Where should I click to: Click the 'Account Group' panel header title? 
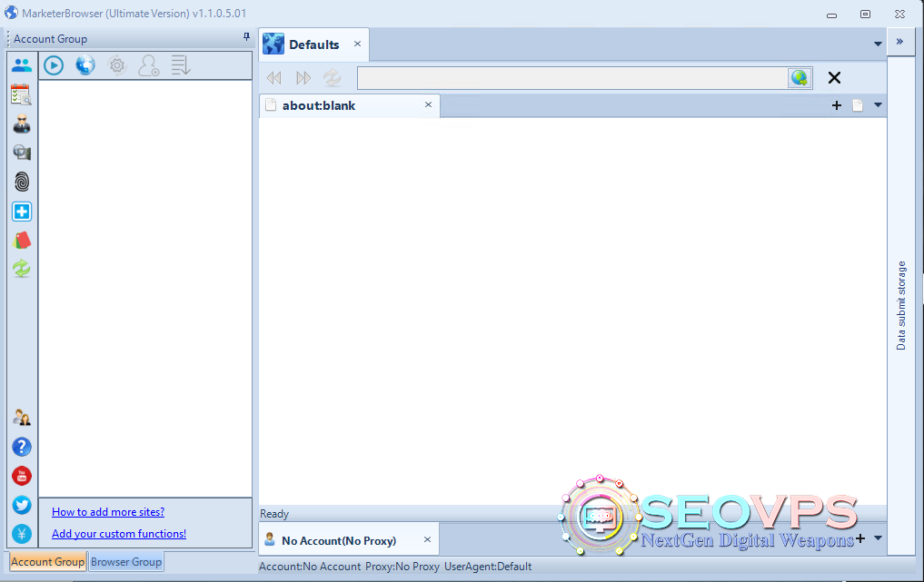(x=51, y=39)
